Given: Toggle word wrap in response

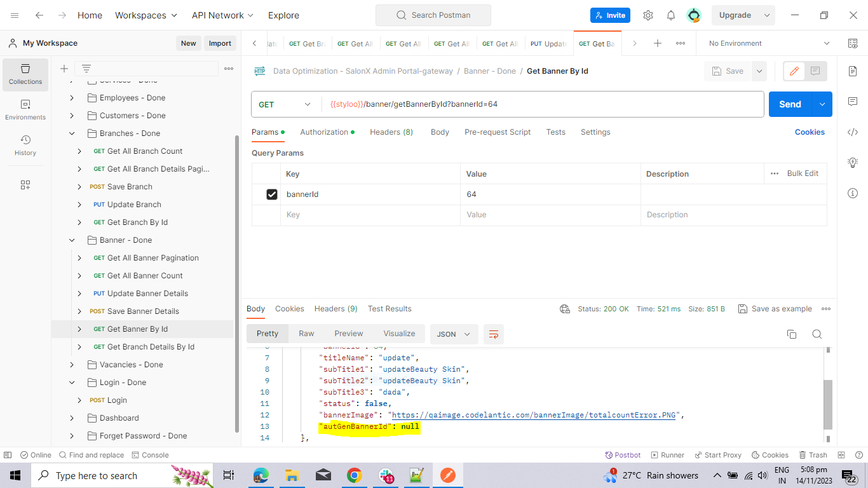Looking at the screenshot, I should click(494, 334).
